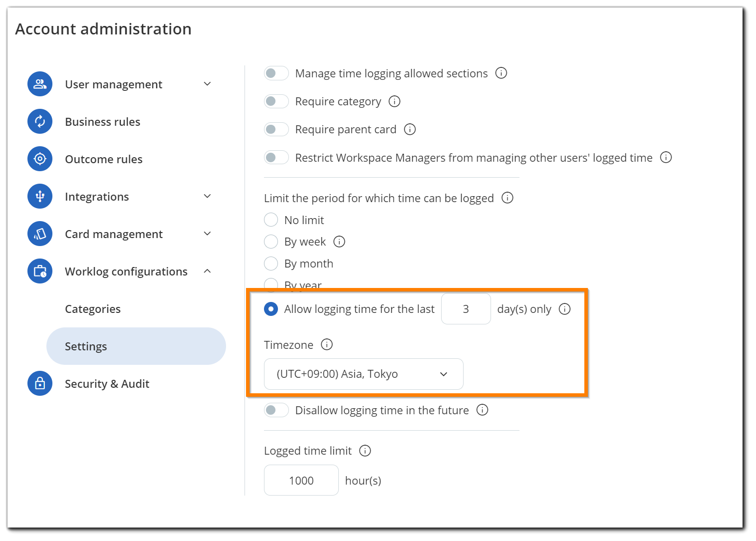Screen dimensions: 756x541
Task: Open Outcome rules from sidebar
Action: click(x=104, y=159)
